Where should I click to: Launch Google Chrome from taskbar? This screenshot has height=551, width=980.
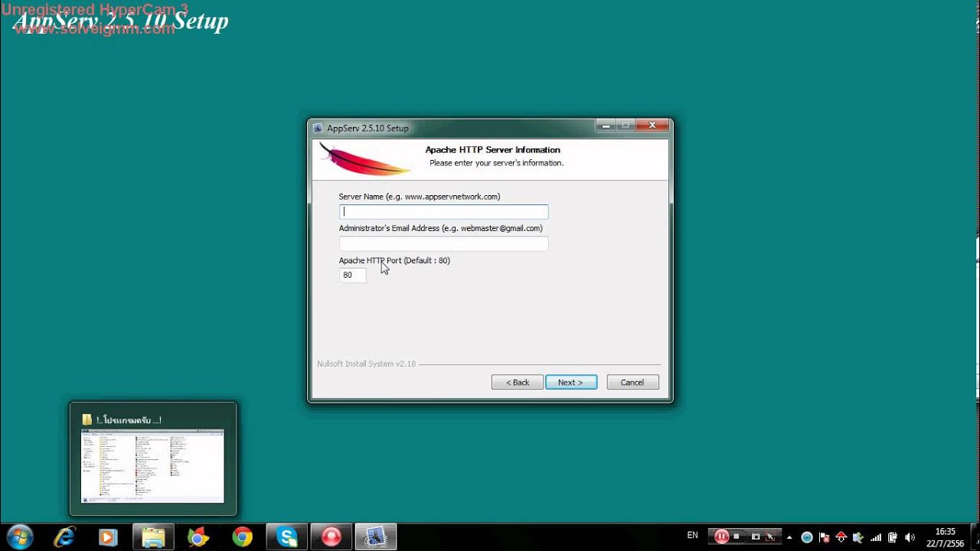(x=243, y=537)
